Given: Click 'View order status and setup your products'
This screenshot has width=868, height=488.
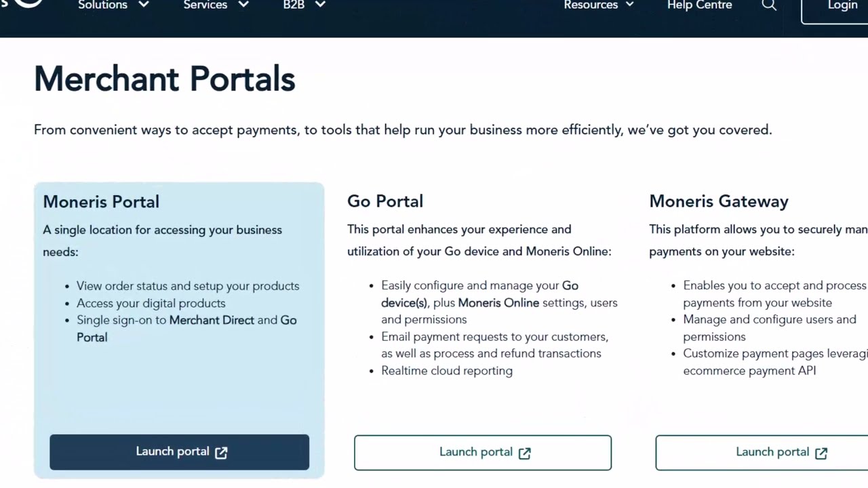Looking at the screenshot, I should 188,286.
